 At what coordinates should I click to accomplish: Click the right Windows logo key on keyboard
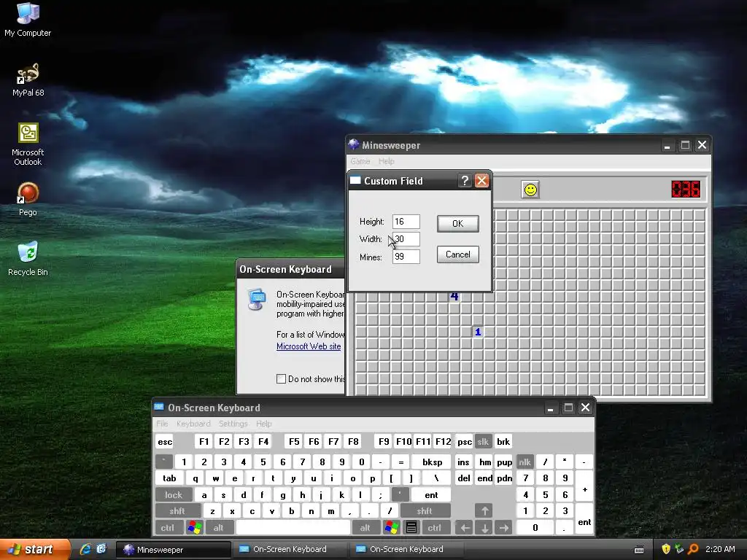pyautogui.click(x=392, y=528)
